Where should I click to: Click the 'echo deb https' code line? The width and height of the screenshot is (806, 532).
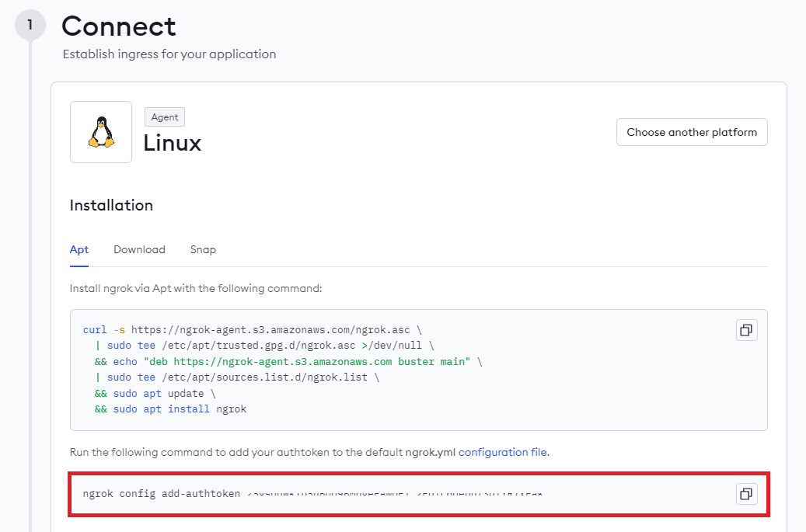click(x=288, y=361)
